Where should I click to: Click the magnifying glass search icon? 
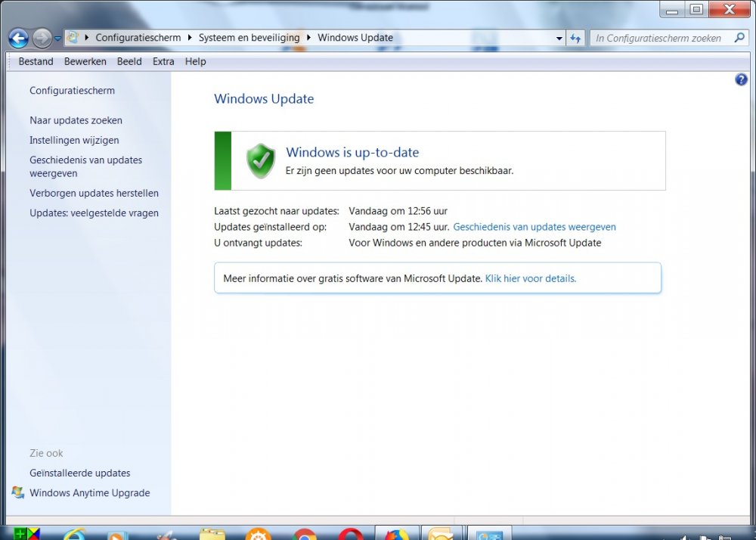(x=739, y=38)
